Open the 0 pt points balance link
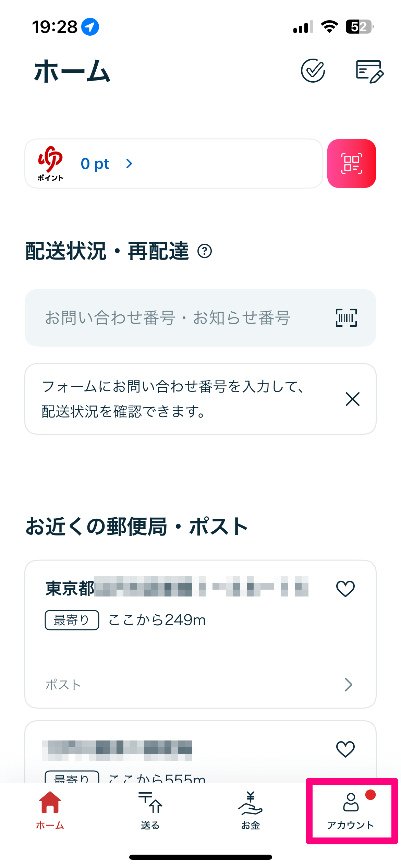 [x=95, y=164]
